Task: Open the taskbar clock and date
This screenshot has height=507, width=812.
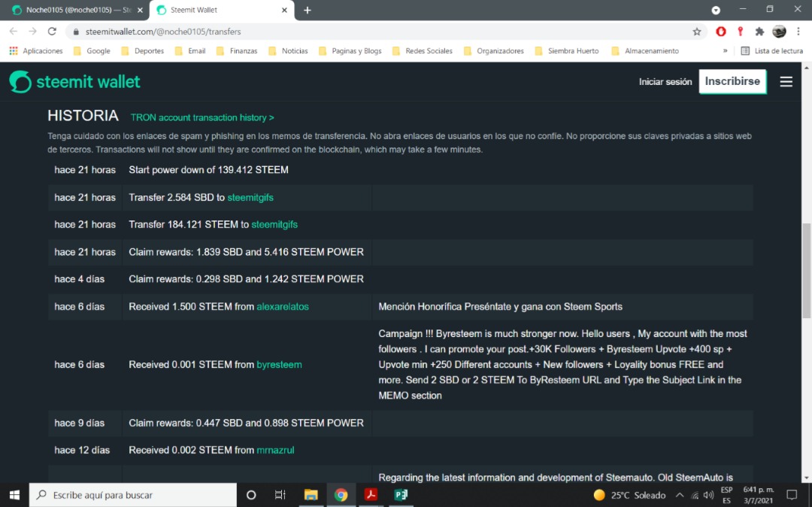Action: coord(759,495)
